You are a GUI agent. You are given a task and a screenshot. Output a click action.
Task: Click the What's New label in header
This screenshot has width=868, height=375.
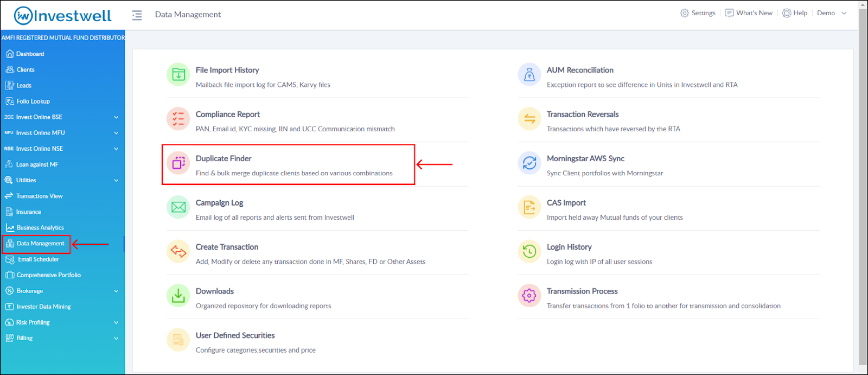click(754, 13)
